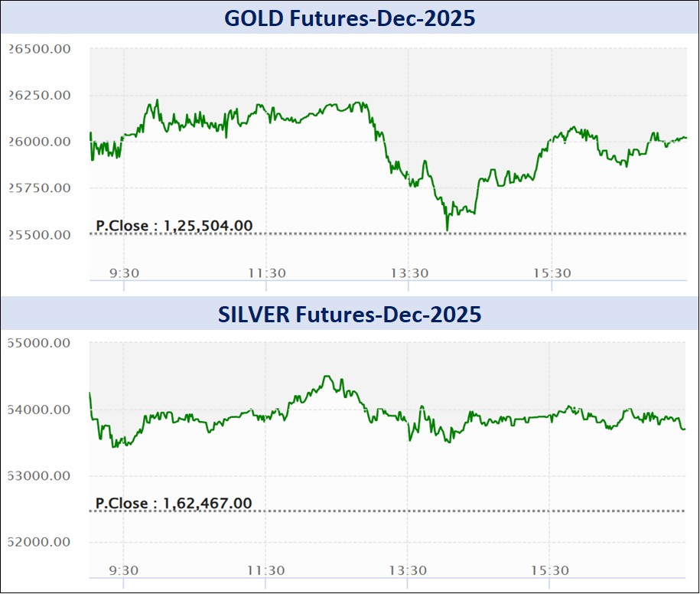Click the 52000.00 silver price axis label
The width and height of the screenshot is (700, 594).
tap(40, 542)
